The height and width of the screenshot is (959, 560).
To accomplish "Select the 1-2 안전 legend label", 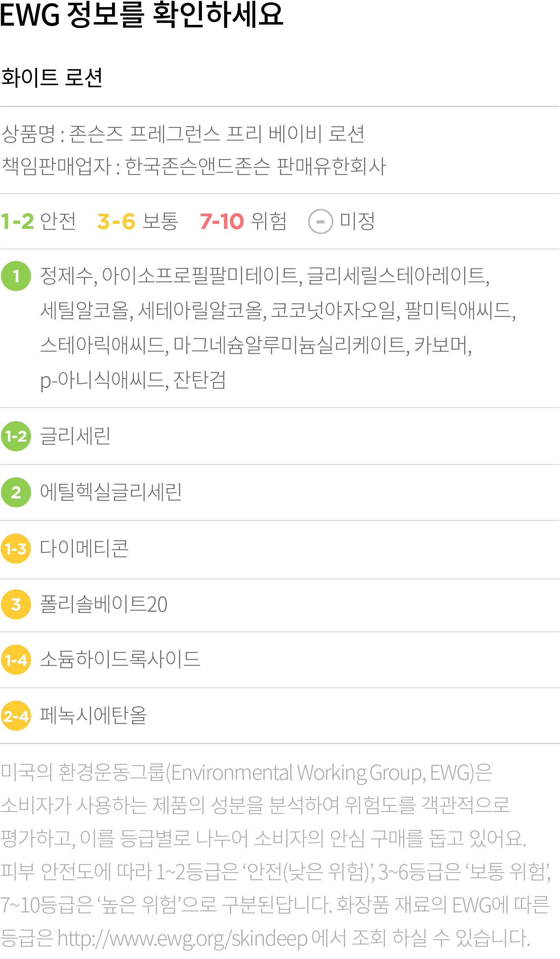I will 38,221.
